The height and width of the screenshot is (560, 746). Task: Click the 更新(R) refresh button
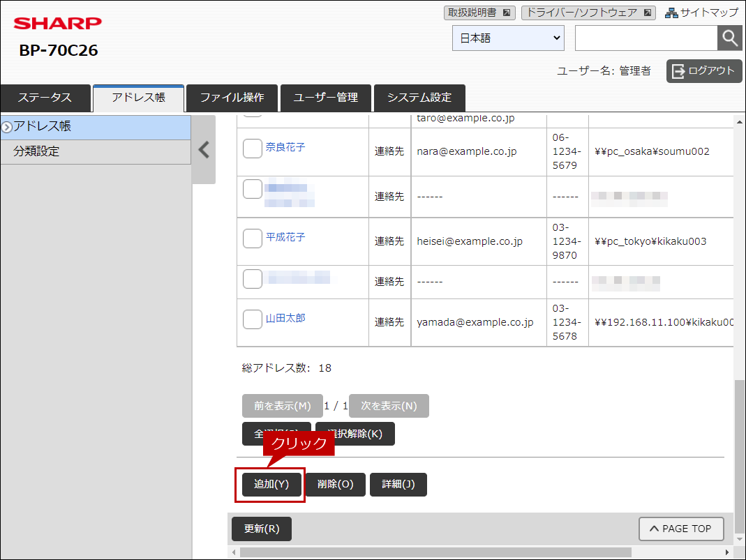pyautogui.click(x=262, y=529)
